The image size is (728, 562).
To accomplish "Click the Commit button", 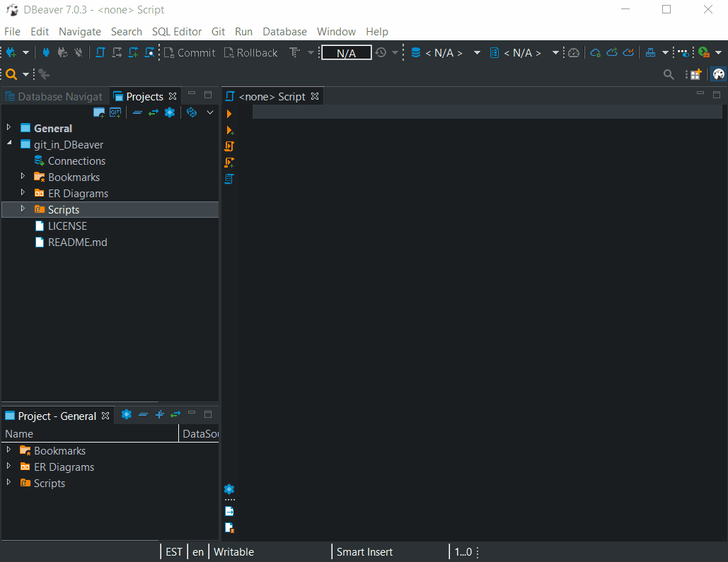I will 190,53.
